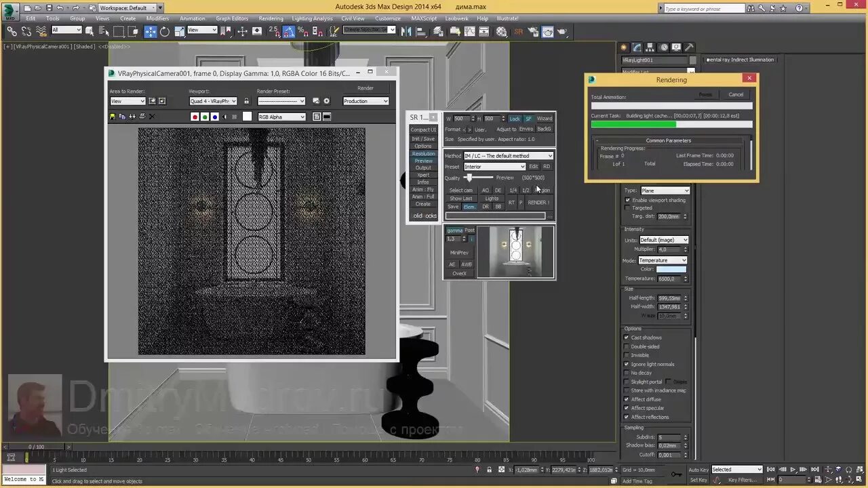Click the Multiplier value field
This screenshot has height=488, width=868.
(669, 249)
